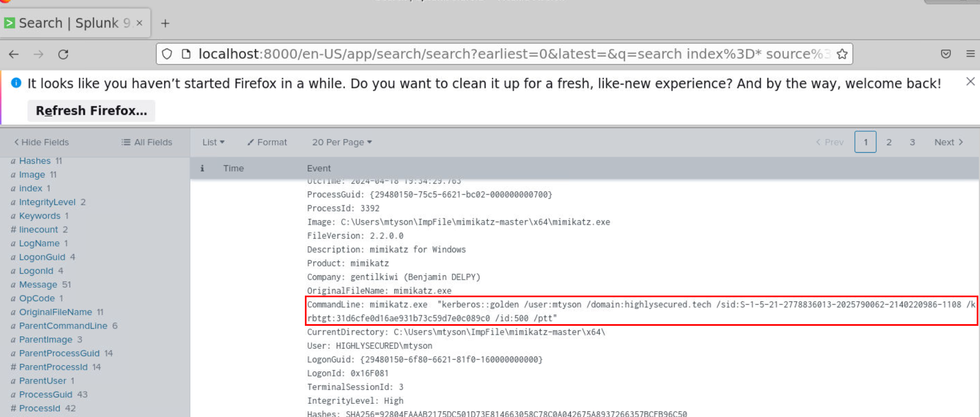This screenshot has width=980, height=417.
Task: Select the ProcessId field in sidebar
Action: click(40, 408)
